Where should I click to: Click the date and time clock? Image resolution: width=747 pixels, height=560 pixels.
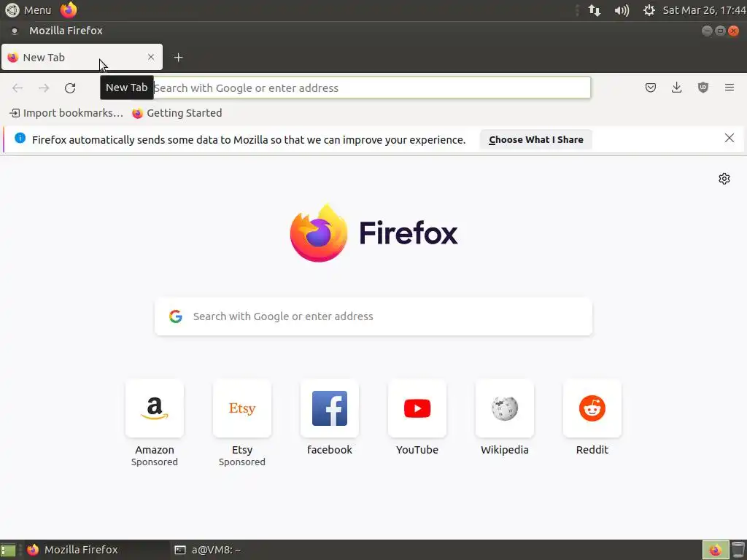tap(704, 10)
